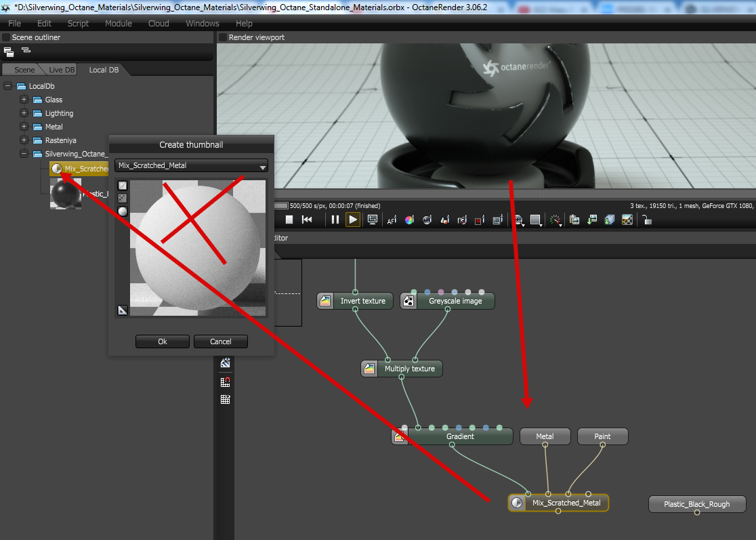Toggle the background image checker icon

(x=627, y=220)
